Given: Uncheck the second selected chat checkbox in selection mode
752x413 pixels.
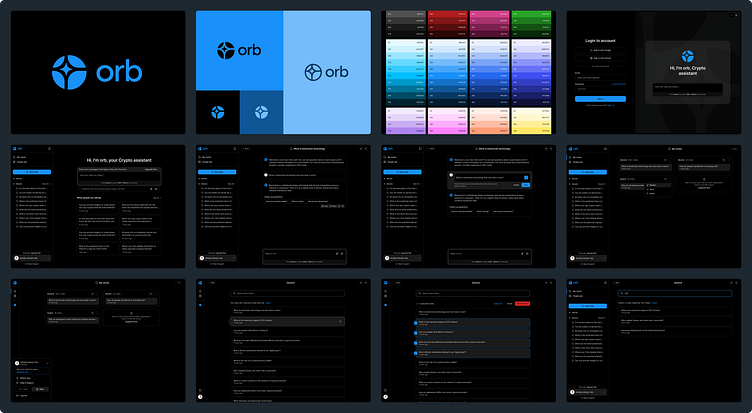Looking at the screenshot, I should click(x=416, y=333).
